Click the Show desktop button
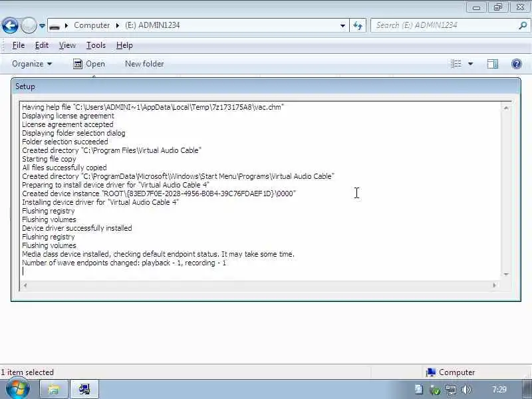The height and width of the screenshot is (399, 532). point(527,390)
